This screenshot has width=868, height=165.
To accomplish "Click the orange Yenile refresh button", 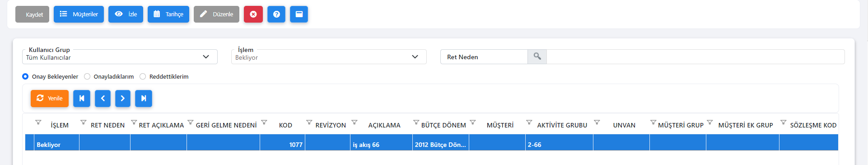I will (50, 99).
